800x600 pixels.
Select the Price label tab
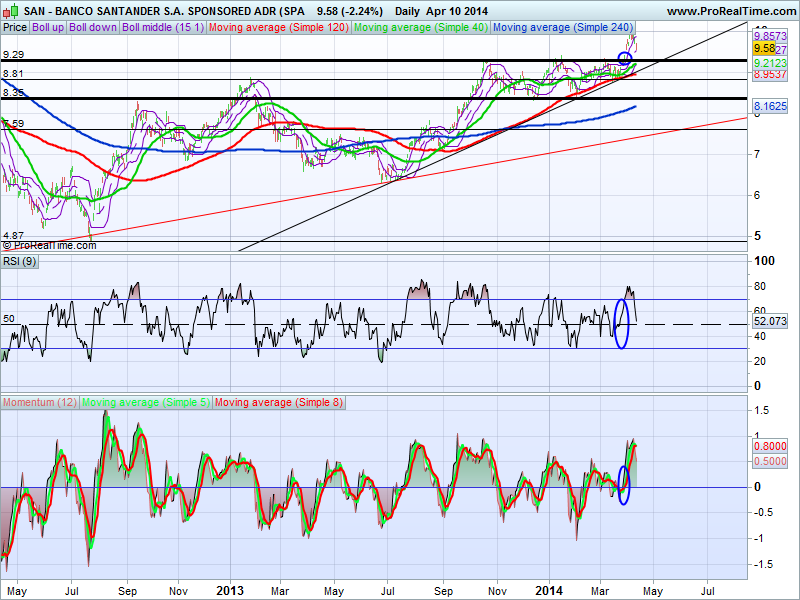[x=15, y=28]
